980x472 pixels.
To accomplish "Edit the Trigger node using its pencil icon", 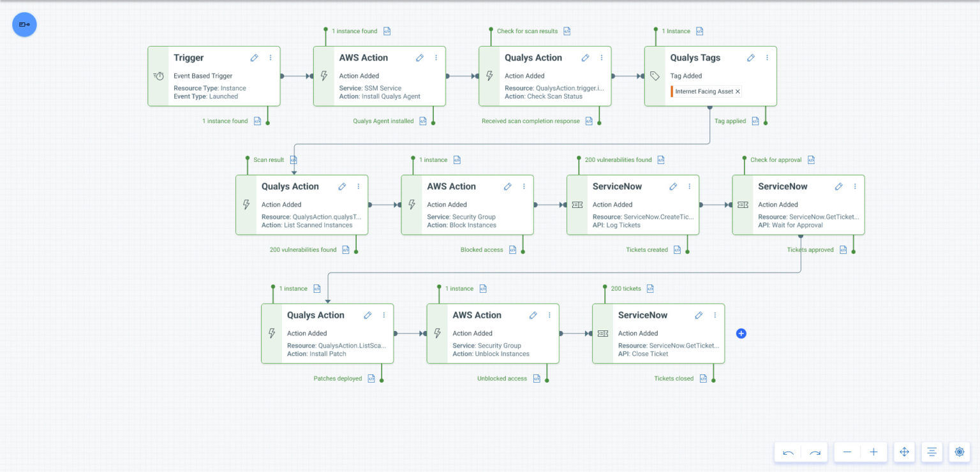I will click(254, 57).
